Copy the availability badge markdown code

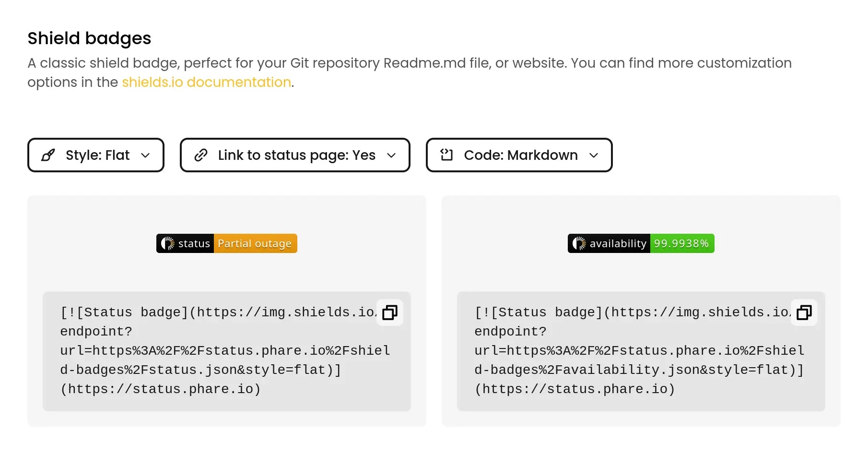point(804,312)
